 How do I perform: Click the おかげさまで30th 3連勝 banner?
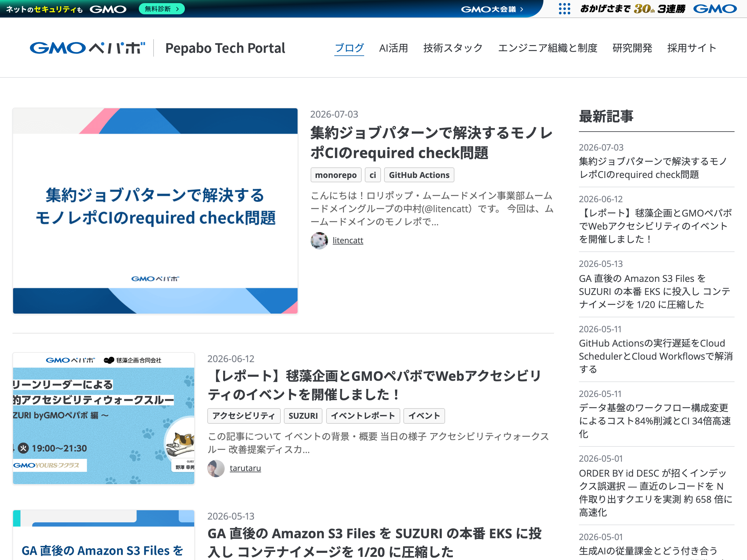633,9
